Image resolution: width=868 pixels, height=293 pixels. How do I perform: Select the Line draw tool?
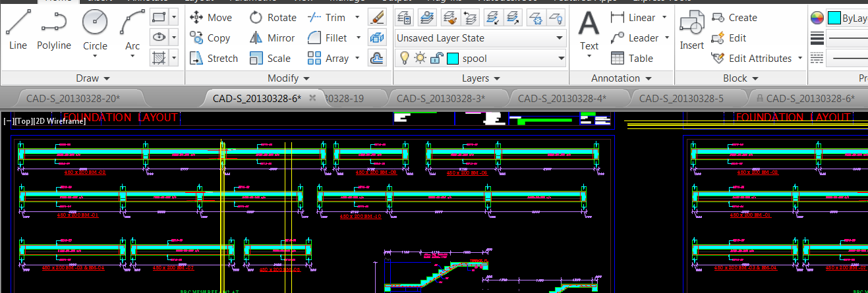pyautogui.click(x=18, y=30)
